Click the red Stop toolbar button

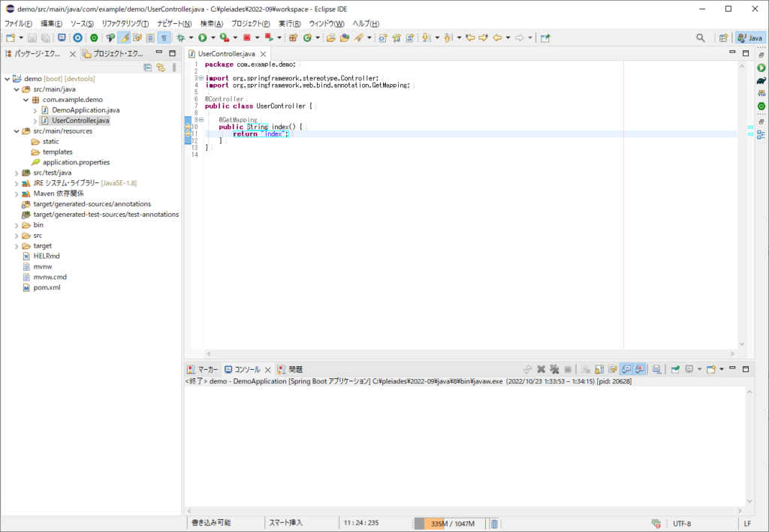click(246, 38)
